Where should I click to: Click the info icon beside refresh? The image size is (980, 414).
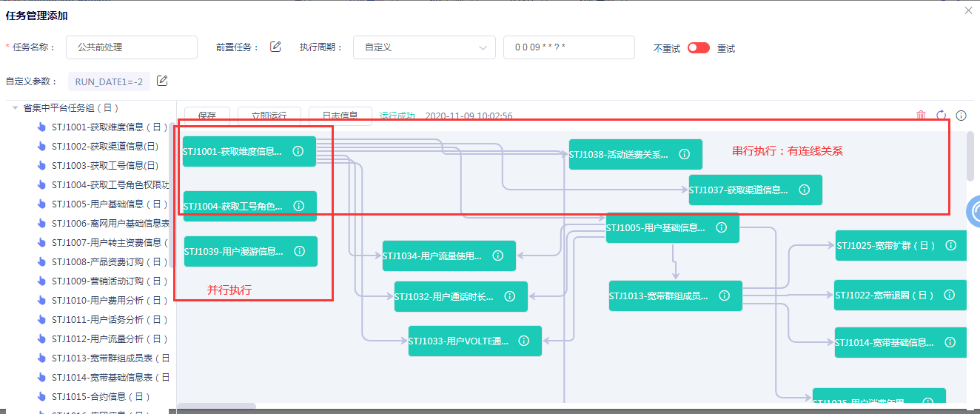pos(961,116)
